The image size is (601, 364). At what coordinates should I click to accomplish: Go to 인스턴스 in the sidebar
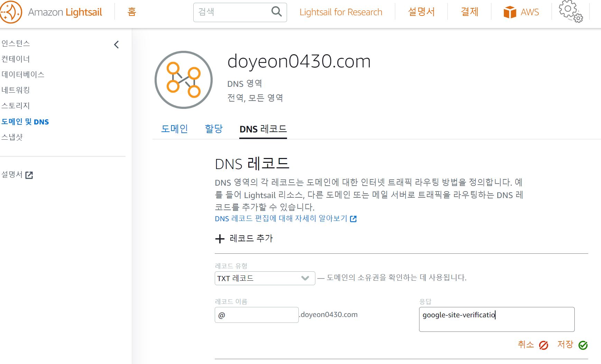click(x=16, y=44)
